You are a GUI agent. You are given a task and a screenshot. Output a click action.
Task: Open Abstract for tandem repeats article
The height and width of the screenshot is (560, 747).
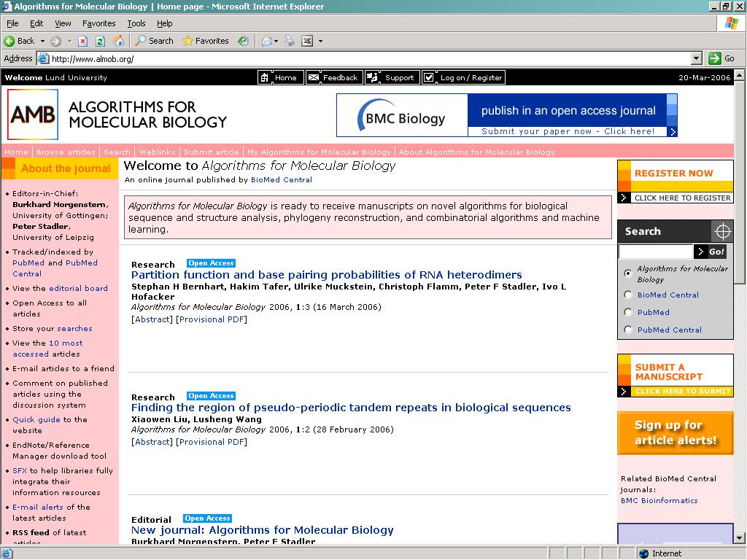pos(152,442)
